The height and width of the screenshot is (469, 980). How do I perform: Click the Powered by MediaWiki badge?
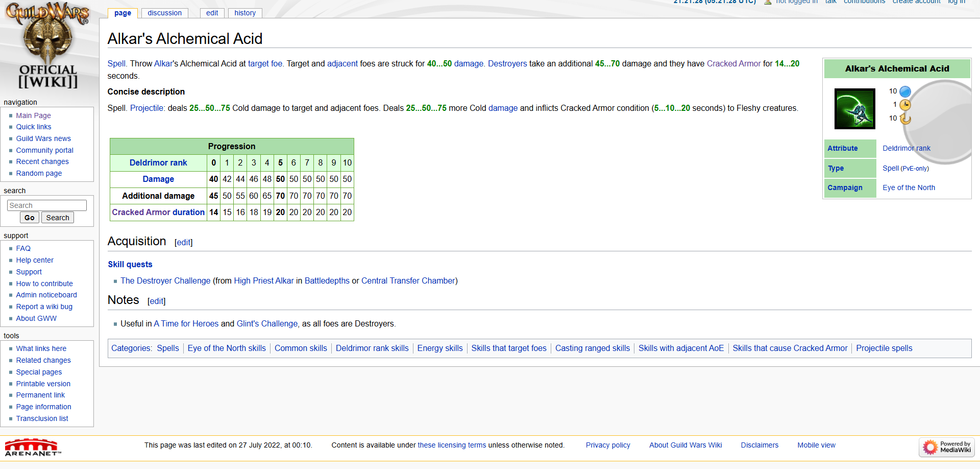point(947,447)
